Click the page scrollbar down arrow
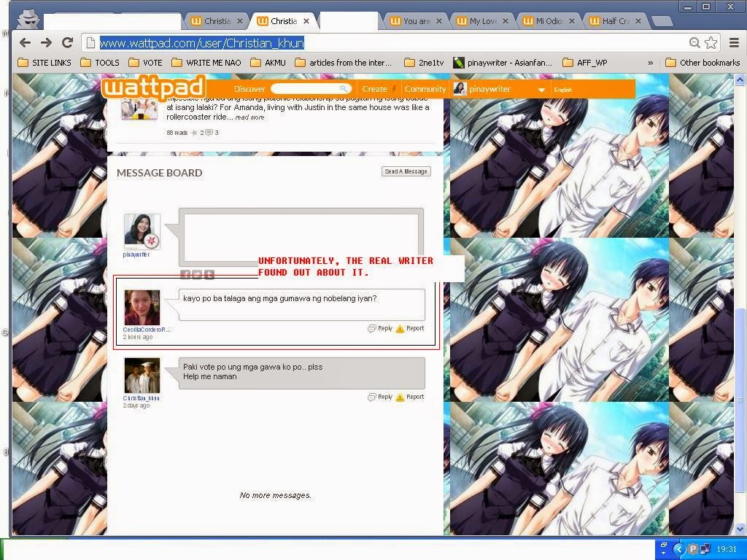Viewport: 747px width, 560px height. pyautogui.click(x=740, y=529)
